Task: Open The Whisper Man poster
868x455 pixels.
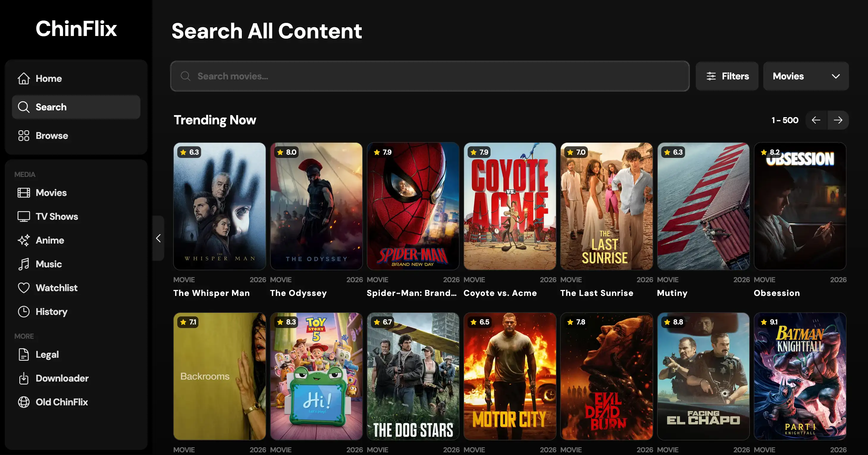Action: tap(220, 206)
